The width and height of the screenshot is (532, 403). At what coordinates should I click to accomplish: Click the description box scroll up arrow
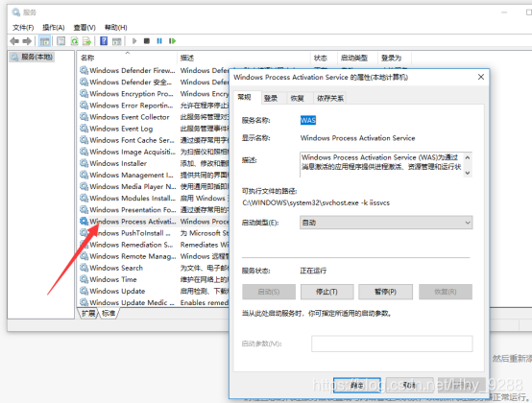point(468,157)
